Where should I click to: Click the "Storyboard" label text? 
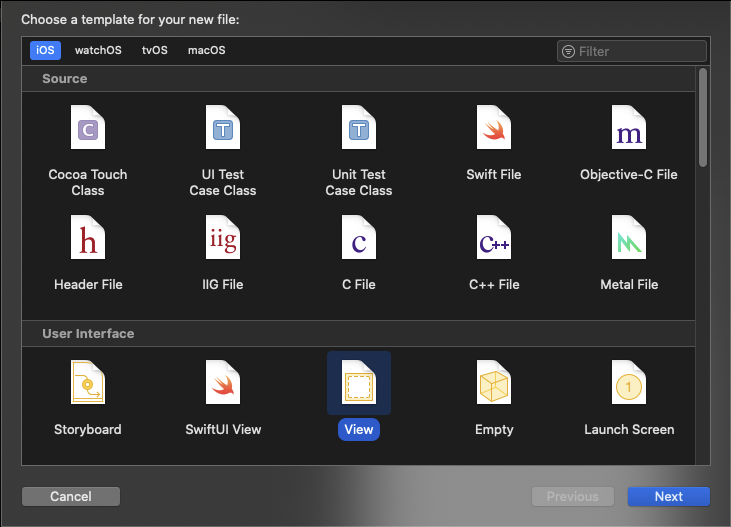88,429
